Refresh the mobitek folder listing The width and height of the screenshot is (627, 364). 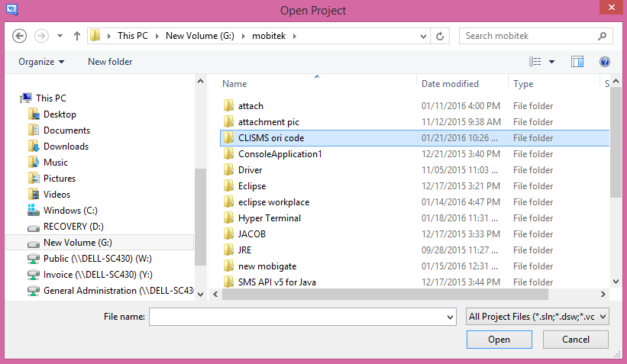440,36
